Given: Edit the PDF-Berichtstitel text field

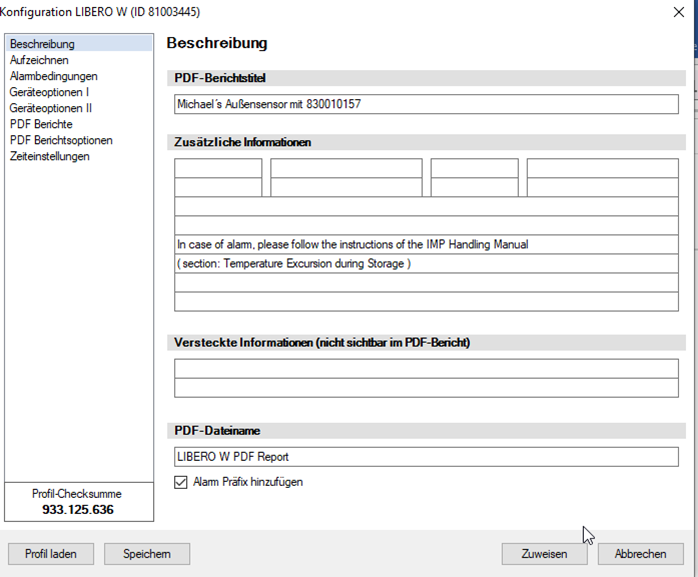Looking at the screenshot, I should point(426,104).
